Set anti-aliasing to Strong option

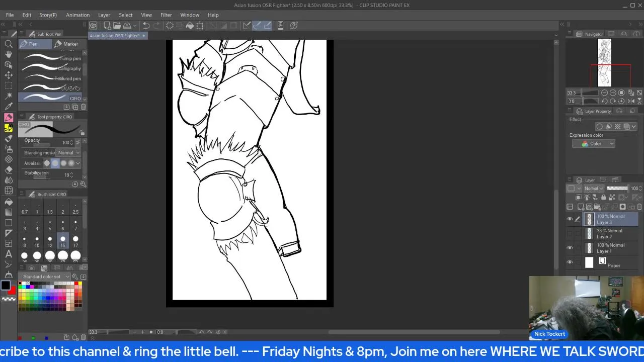pos(71,163)
